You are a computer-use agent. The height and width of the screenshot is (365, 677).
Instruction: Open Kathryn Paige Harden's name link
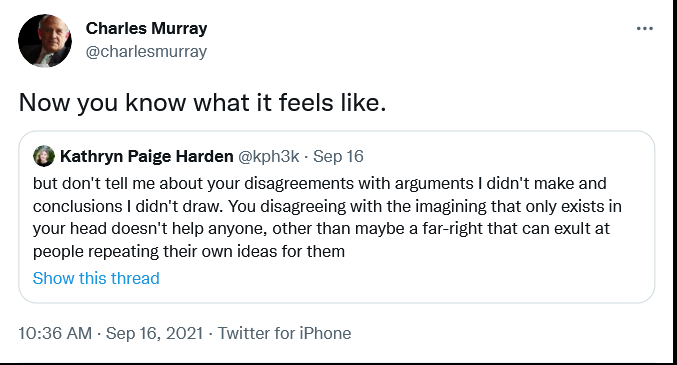tap(147, 156)
